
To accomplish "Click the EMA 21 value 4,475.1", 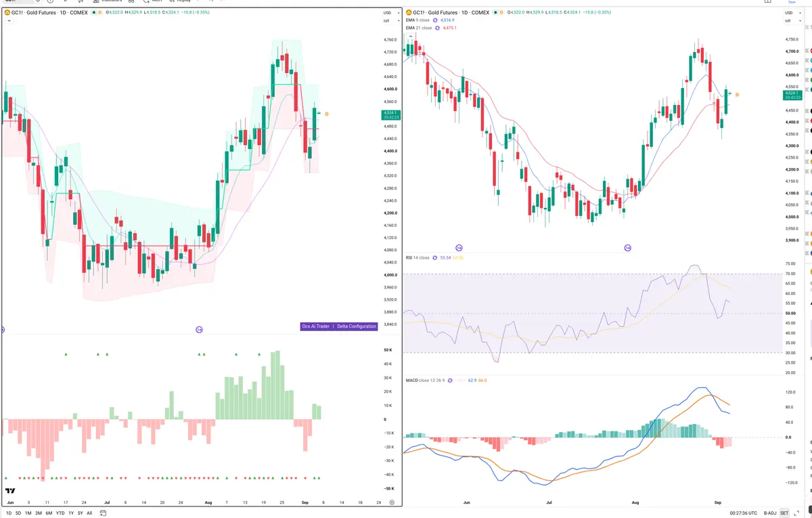I will (x=451, y=28).
